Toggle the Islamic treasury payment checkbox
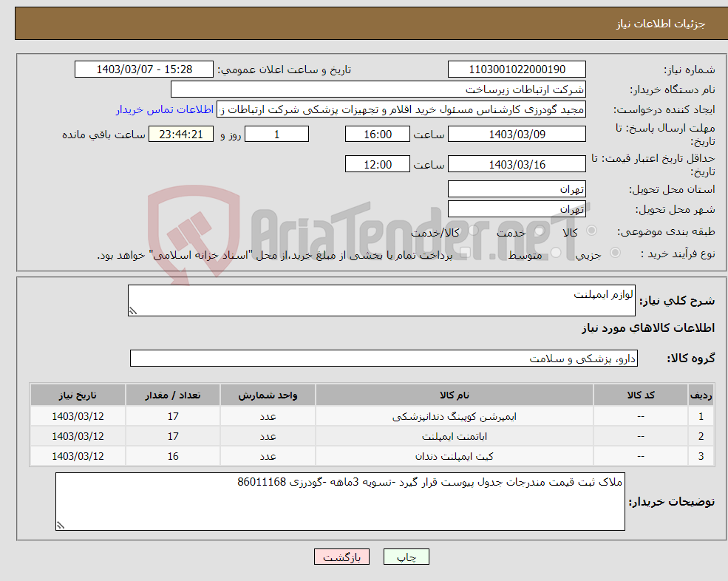 click(x=466, y=253)
